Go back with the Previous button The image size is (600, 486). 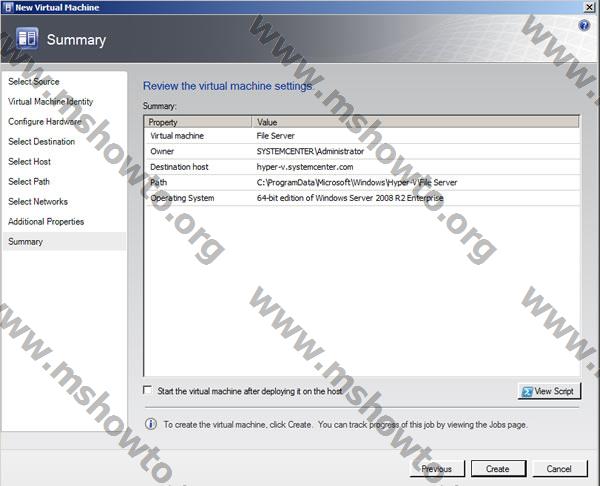pyautogui.click(x=437, y=469)
